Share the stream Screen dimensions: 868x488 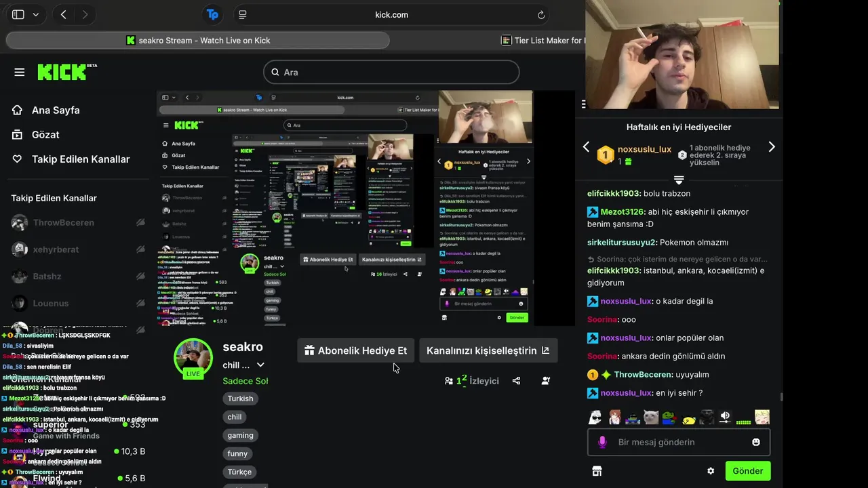click(x=516, y=381)
